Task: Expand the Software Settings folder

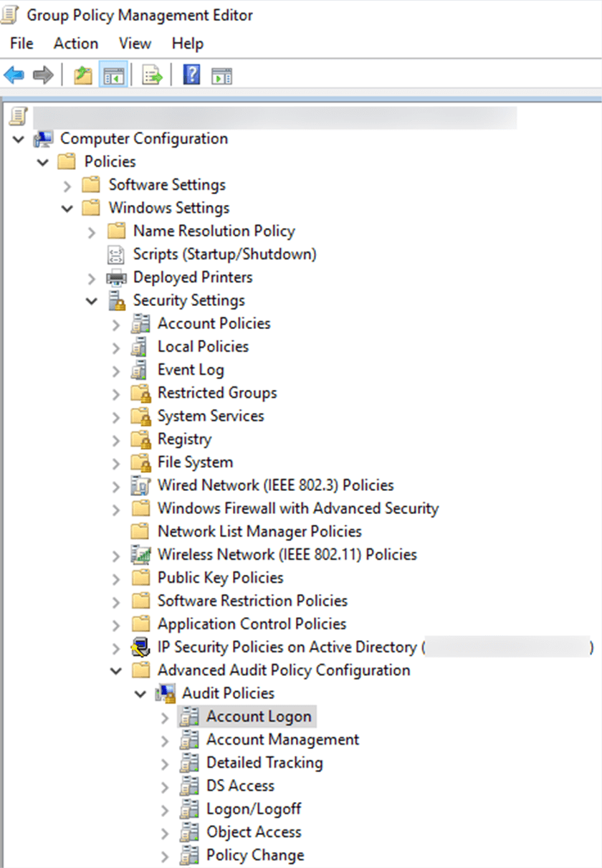Action: click(67, 186)
